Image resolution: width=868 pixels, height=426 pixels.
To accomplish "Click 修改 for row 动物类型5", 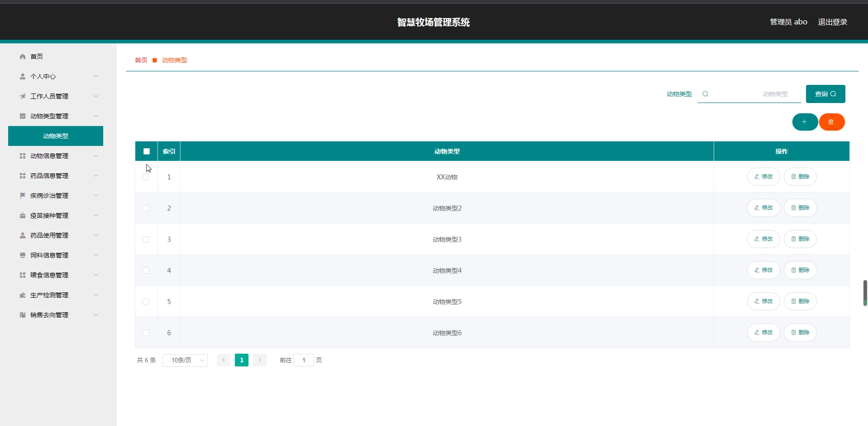I will point(764,301).
